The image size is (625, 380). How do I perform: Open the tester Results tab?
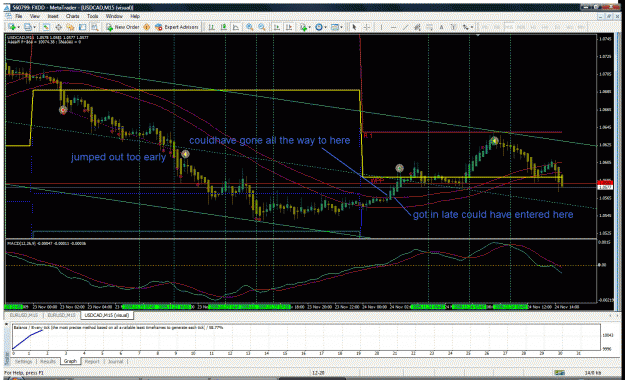coord(48,362)
